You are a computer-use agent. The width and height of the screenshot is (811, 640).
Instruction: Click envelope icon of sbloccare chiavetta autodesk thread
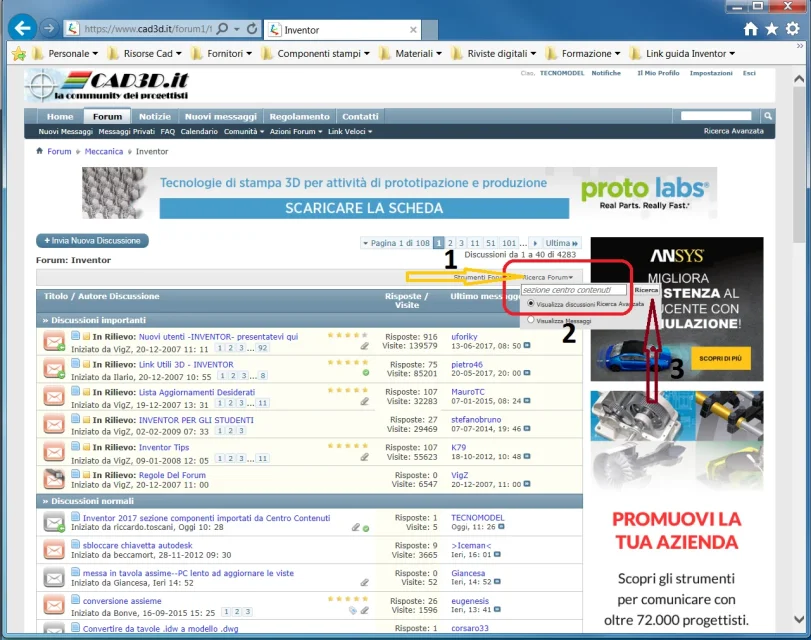tap(54, 550)
